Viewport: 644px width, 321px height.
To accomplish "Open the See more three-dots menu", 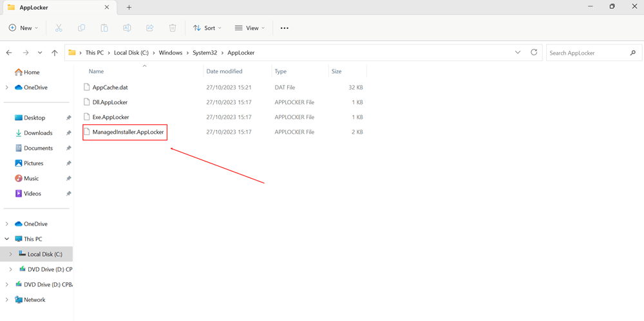I will coord(284,28).
